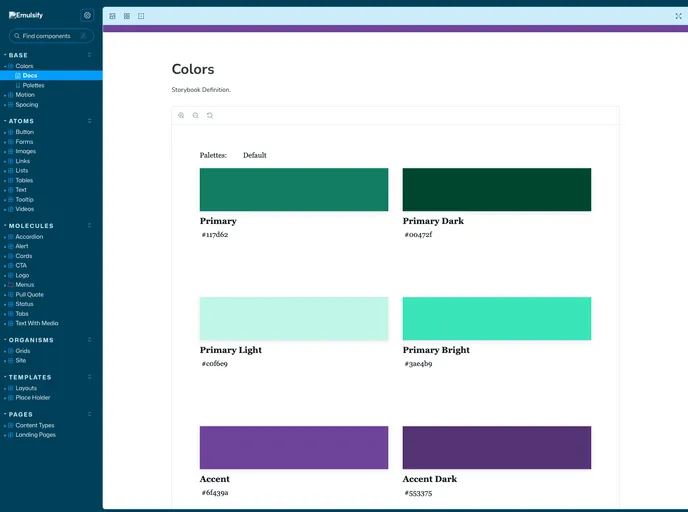Click the Primary Bright color swatch
This screenshot has width=688, height=512.
497,319
